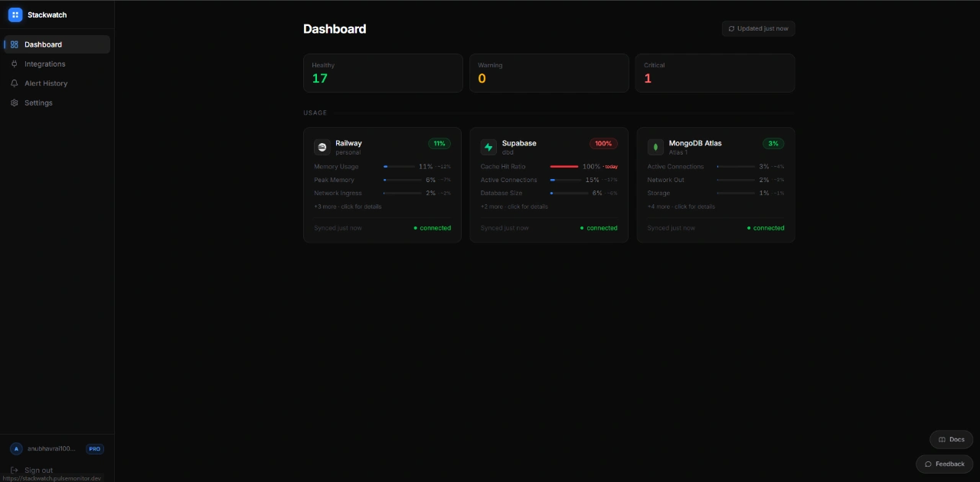Viewport: 980px width, 482px height.
Task: Click the Docs book icon
Action: point(942,439)
